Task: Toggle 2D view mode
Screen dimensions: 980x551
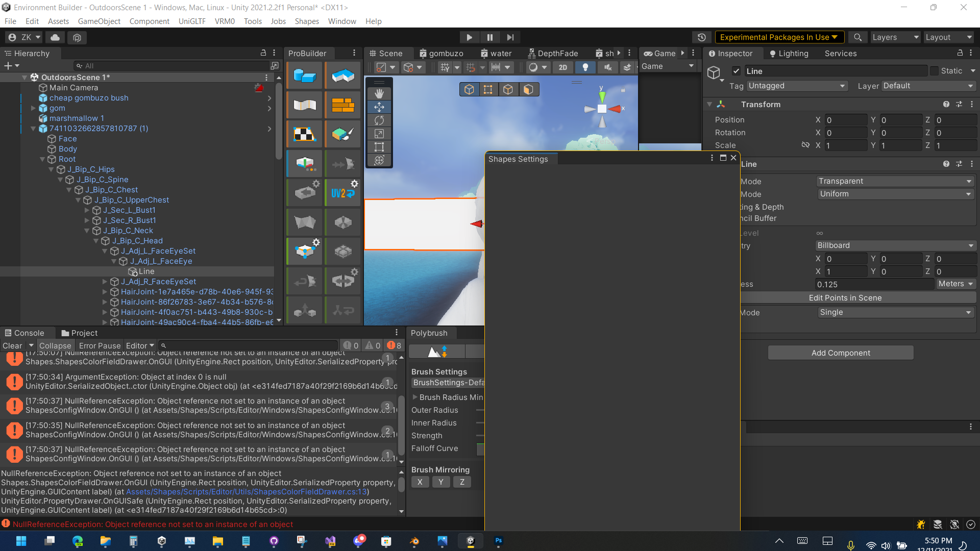Action: point(563,67)
